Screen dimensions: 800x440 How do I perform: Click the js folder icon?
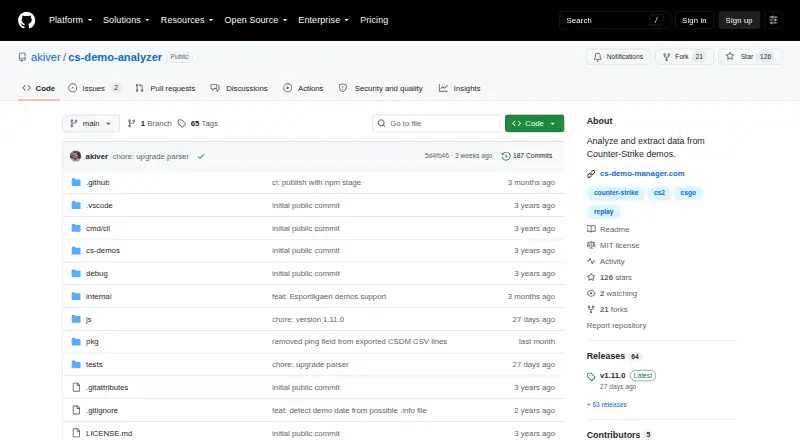point(76,320)
